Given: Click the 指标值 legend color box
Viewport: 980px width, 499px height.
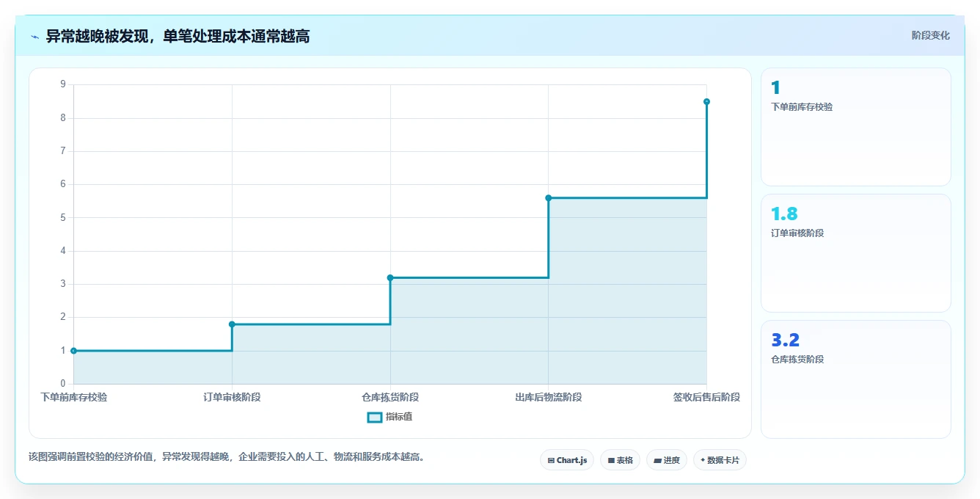Looking at the screenshot, I should click(374, 417).
